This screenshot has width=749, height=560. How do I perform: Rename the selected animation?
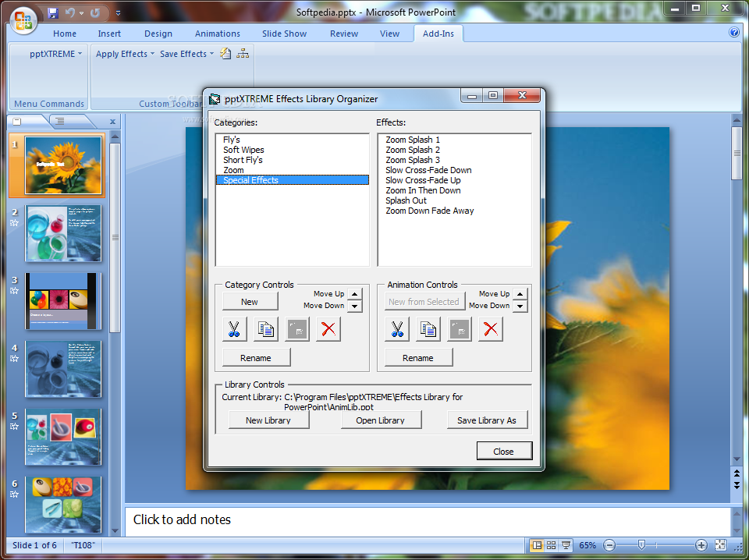(x=418, y=357)
